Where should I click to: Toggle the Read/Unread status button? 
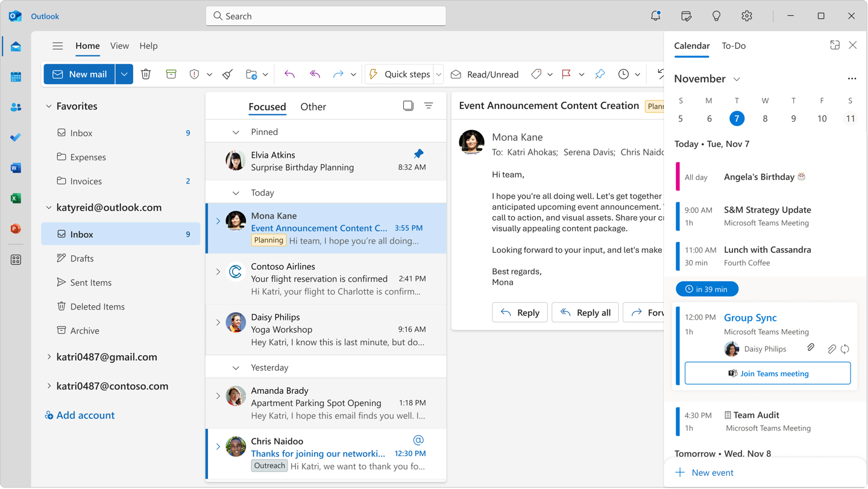[485, 74]
